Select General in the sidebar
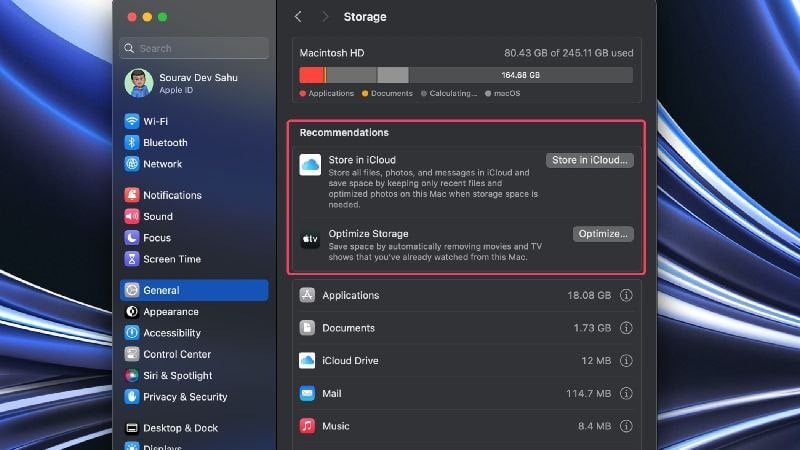Viewport: 800px width, 450px height. [x=194, y=290]
